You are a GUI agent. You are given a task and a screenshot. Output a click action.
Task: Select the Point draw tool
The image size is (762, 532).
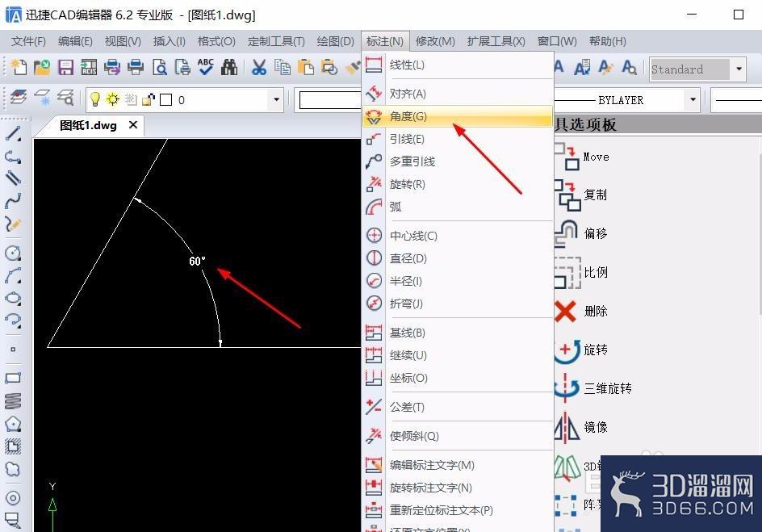coord(13,349)
